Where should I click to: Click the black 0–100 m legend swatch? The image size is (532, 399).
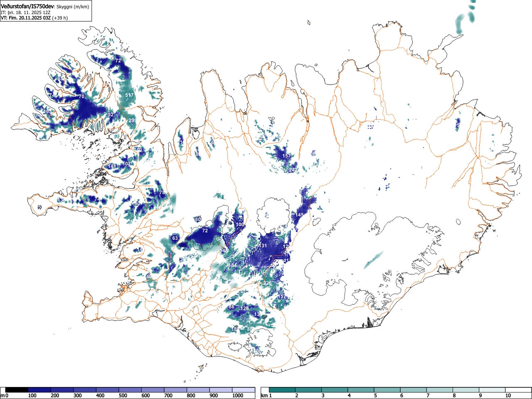tap(17, 390)
